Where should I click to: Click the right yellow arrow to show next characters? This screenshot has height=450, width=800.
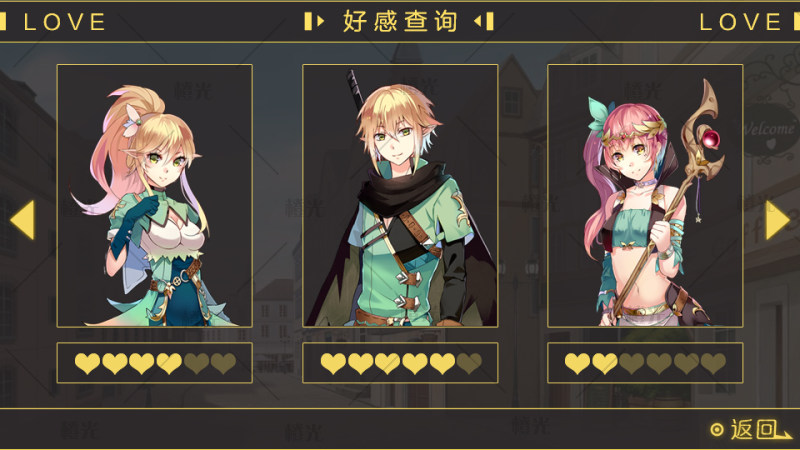click(778, 220)
